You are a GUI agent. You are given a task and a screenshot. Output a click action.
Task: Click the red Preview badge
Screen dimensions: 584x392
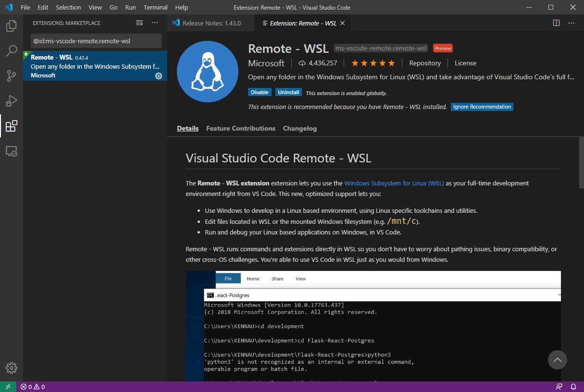click(443, 49)
